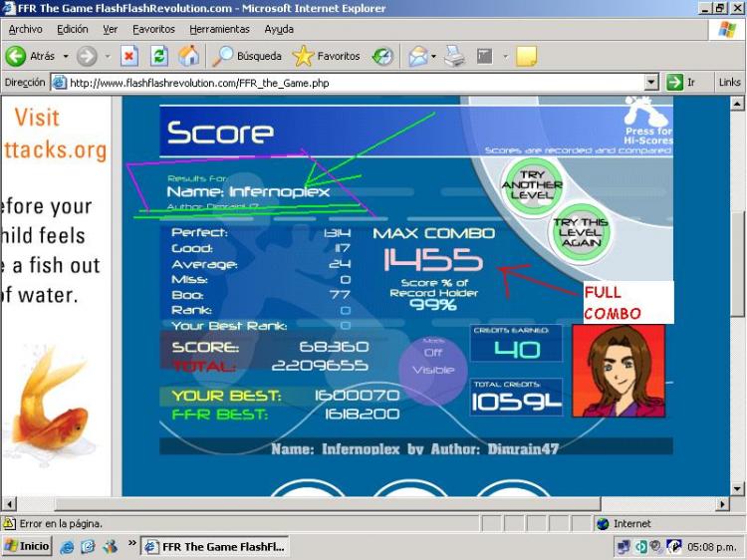This screenshot has height=560, width=747.
Task: Open the Favoritos star panel
Action: [x=326, y=57]
